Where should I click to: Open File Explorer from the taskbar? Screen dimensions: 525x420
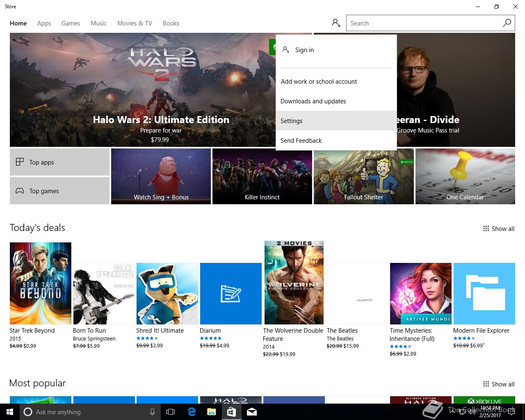point(211,412)
